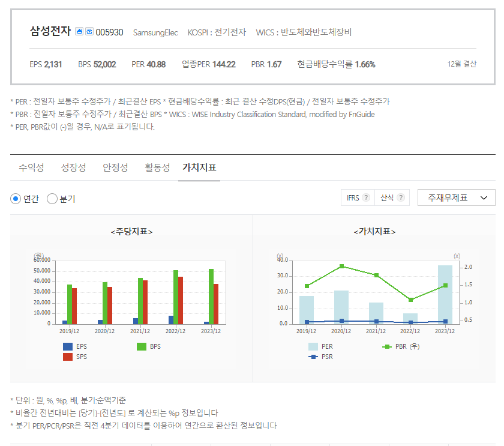
Task: Switch to the 활동성 tab
Action: [157, 167]
